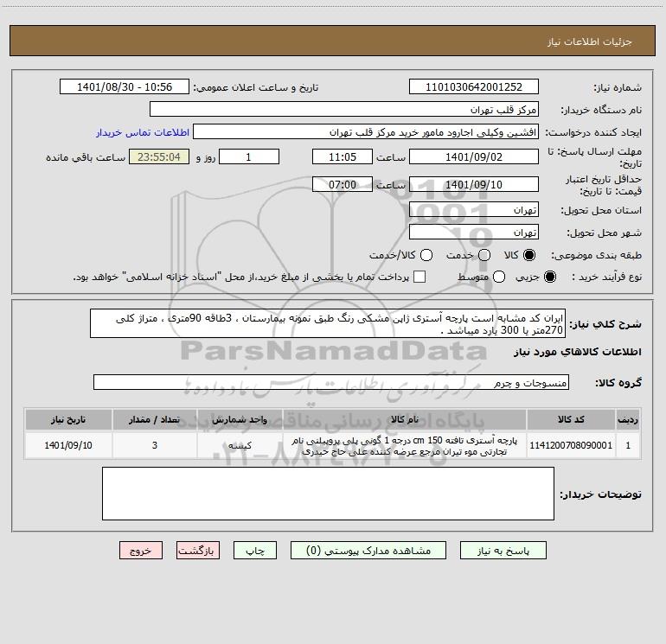
Task: Click the گروه کالا field منسوجات و چرم
Action: pos(331,382)
